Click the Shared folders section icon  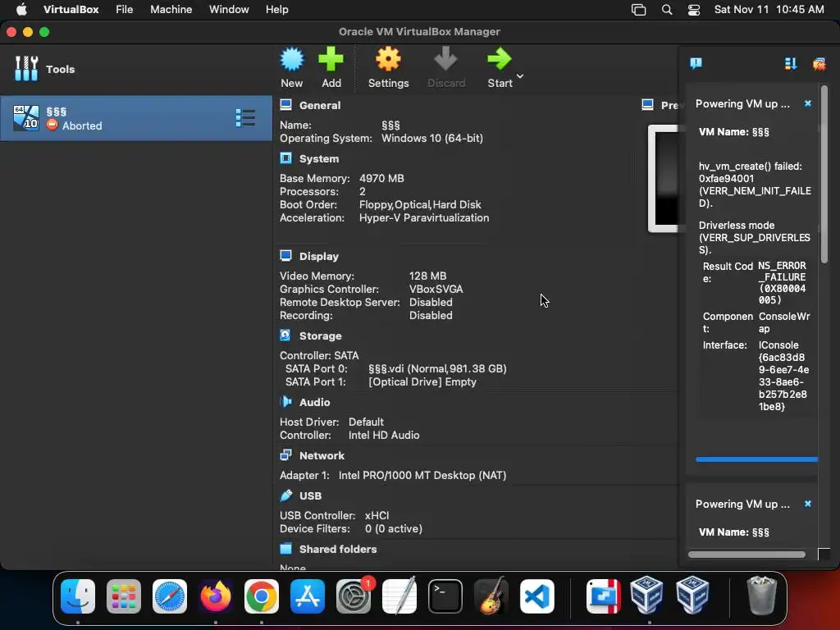[286, 549]
